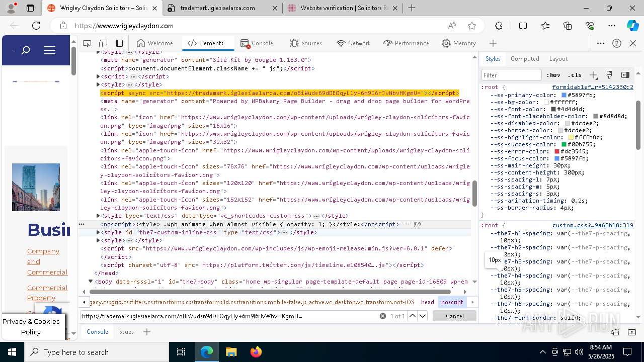Open the Copilot sidebar icon

tap(632, 26)
